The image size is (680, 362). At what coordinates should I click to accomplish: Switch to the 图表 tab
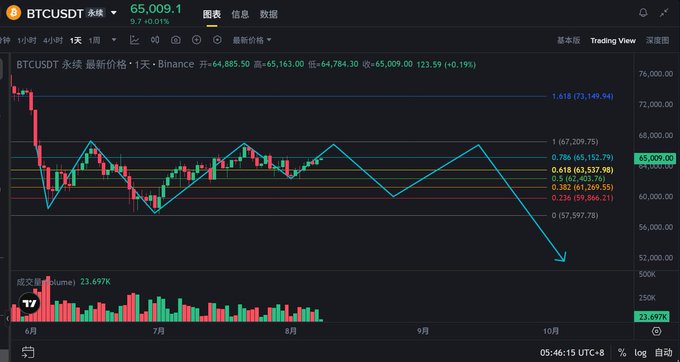tap(212, 14)
